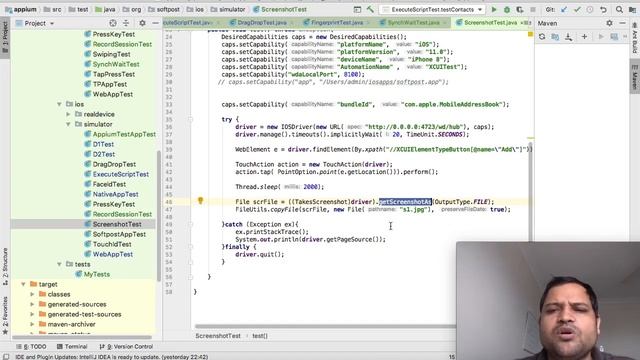640x360 pixels.
Task: Click softpost breadcrumb in navigation bar
Action: click(x=164, y=9)
